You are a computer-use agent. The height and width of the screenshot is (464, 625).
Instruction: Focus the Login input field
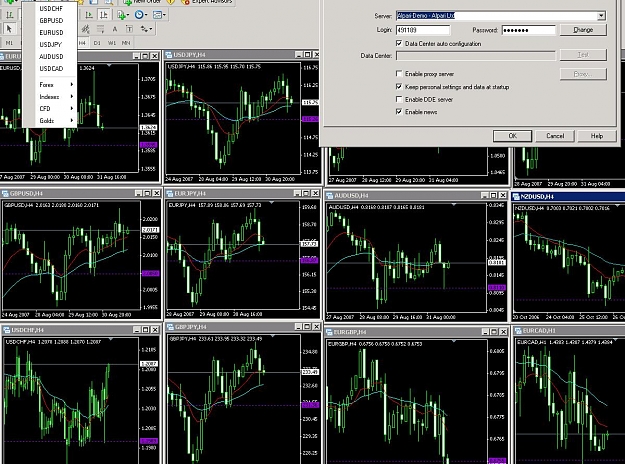tap(423, 30)
